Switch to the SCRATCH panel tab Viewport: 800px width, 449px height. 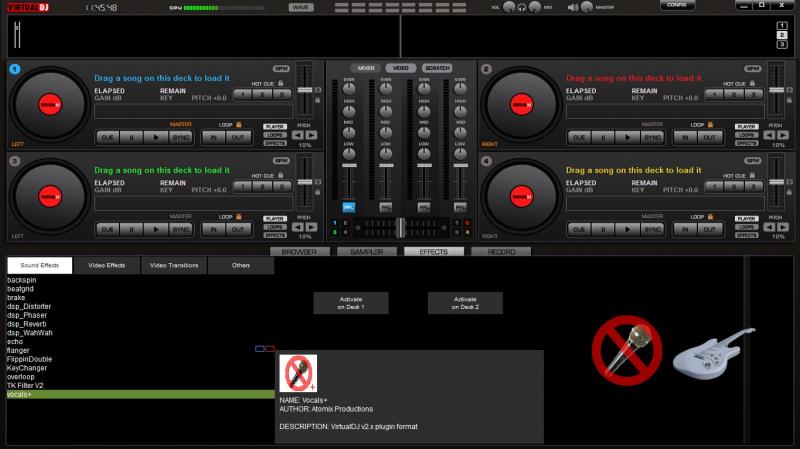tap(437, 68)
